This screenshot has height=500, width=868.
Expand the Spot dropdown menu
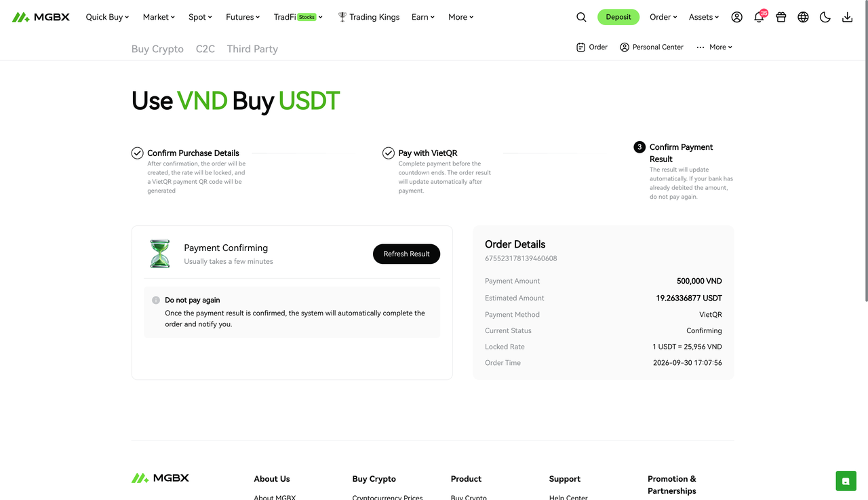pos(200,17)
